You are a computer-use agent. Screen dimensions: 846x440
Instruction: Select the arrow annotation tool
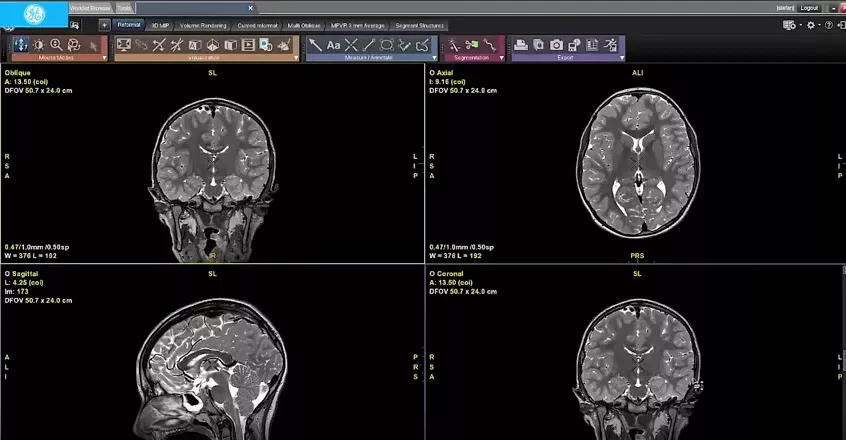[x=316, y=45]
